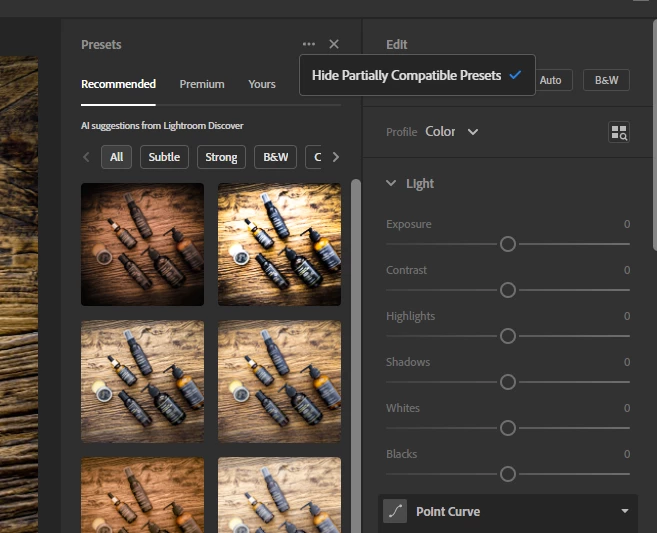657x533 pixels.
Task: Click the Point Curve icon
Action: click(x=395, y=511)
